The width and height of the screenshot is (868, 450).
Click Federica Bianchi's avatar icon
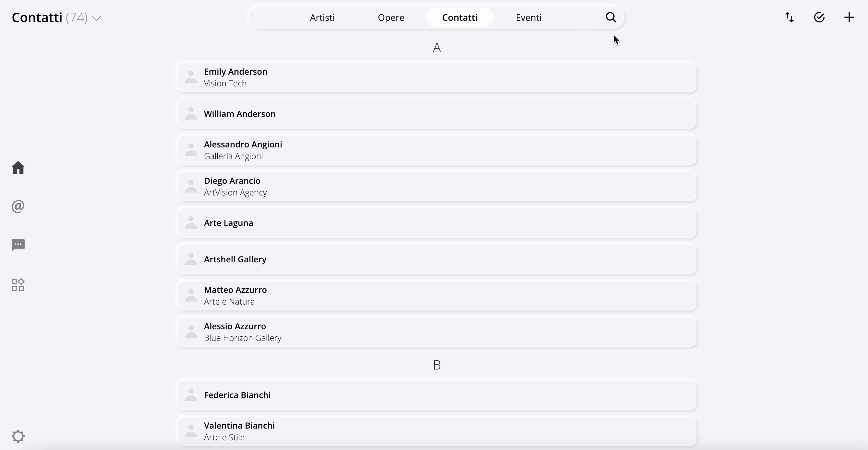coord(191,395)
